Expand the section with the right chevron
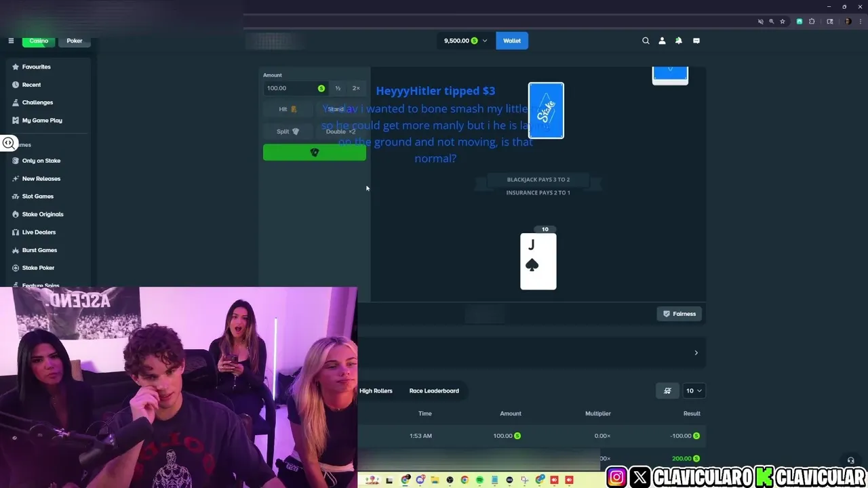The width and height of the screenshot is (868, 488). coord(696,352)
